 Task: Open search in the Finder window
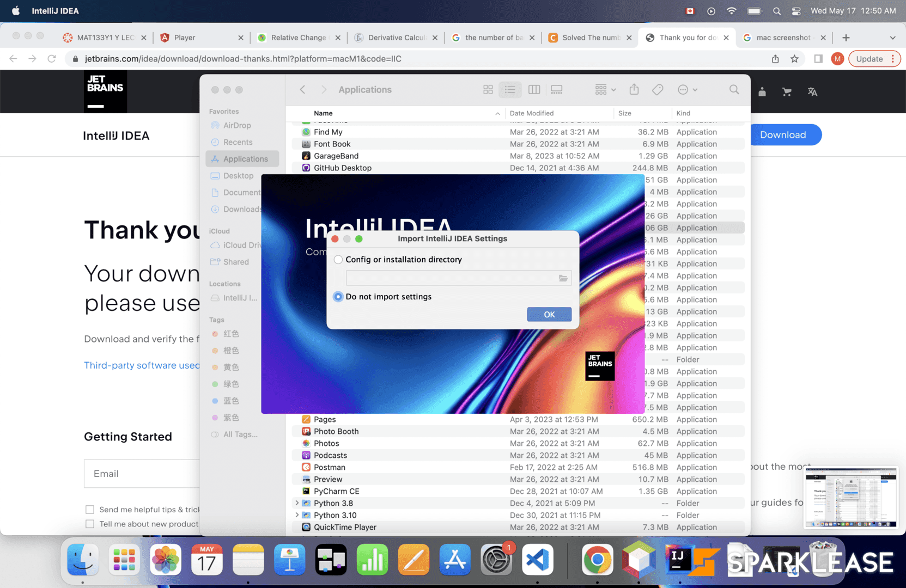(734, 90)
